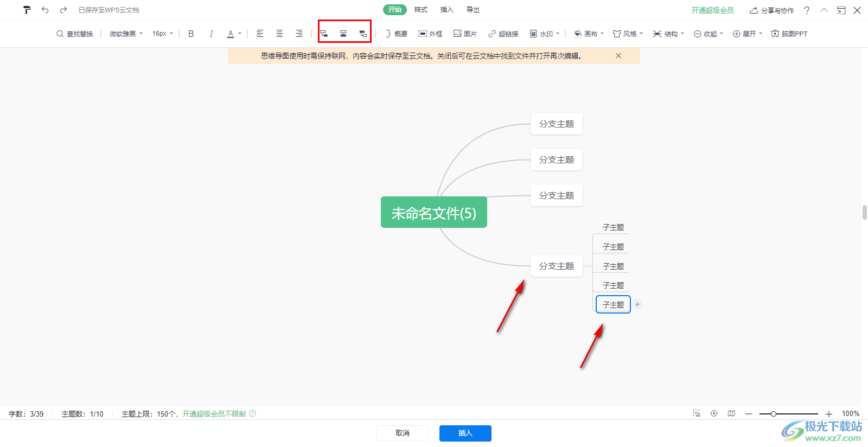Open the 收起 collapse dropdown
The width and height of the screenshot is (868, 447).
coord(709,34)
